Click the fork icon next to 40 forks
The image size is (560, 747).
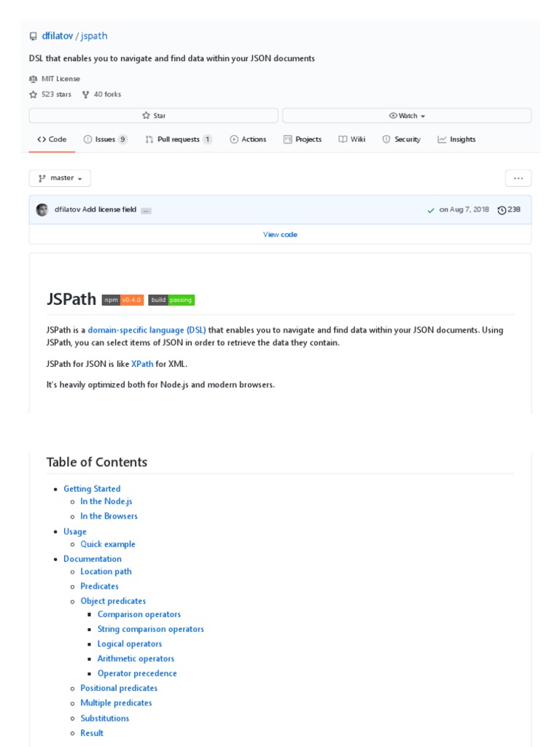click(85, 95)
